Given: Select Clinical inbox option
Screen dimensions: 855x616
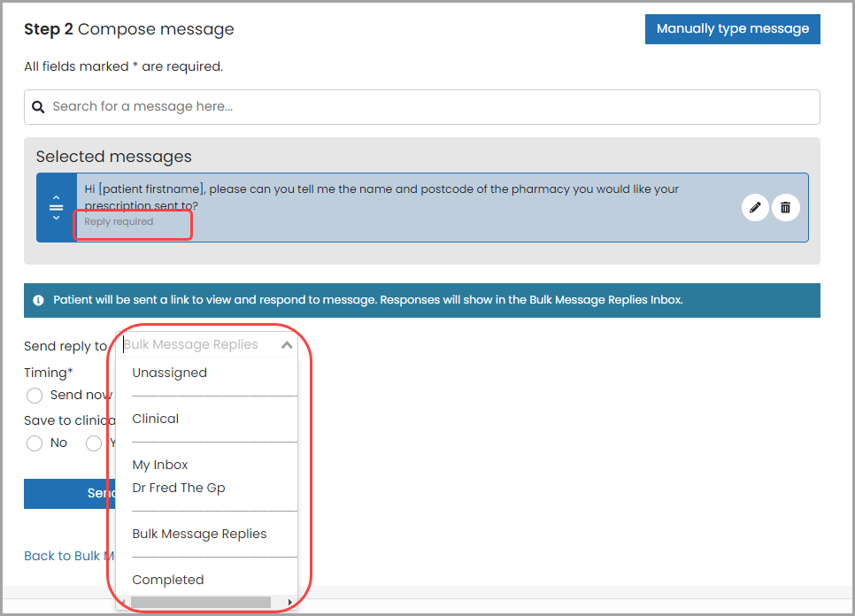Looking at the screenshot, I should coord(156,419).
